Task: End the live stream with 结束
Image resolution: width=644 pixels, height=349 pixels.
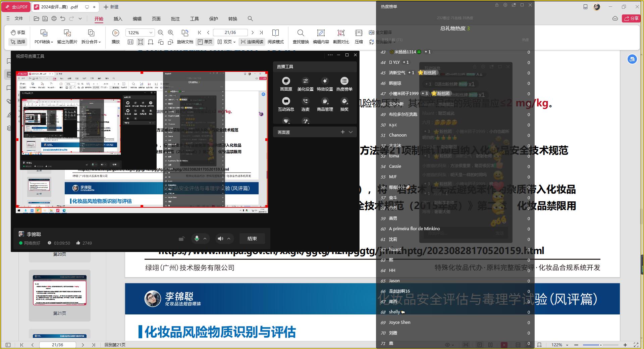Action: [x=252, y=239]
